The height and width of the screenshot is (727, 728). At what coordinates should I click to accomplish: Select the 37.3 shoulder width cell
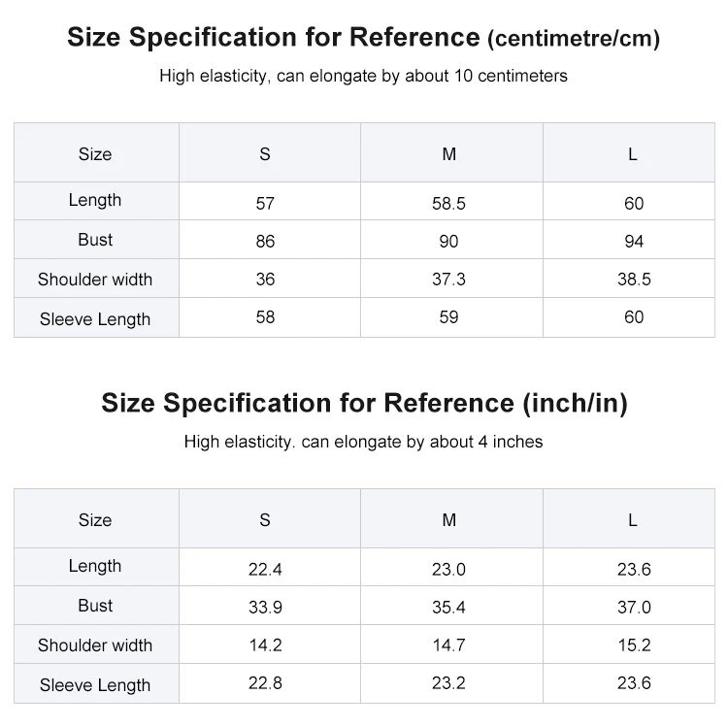click(x=449, y=279)
